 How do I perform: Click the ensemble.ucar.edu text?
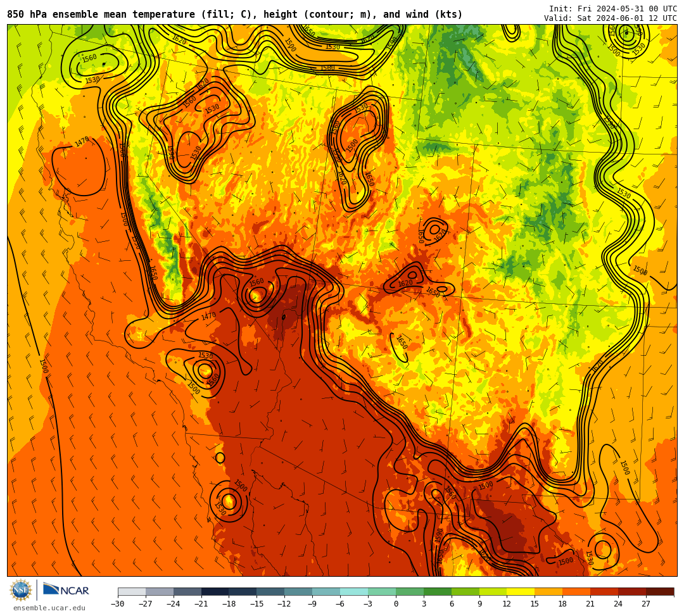(x=49, y=608)
